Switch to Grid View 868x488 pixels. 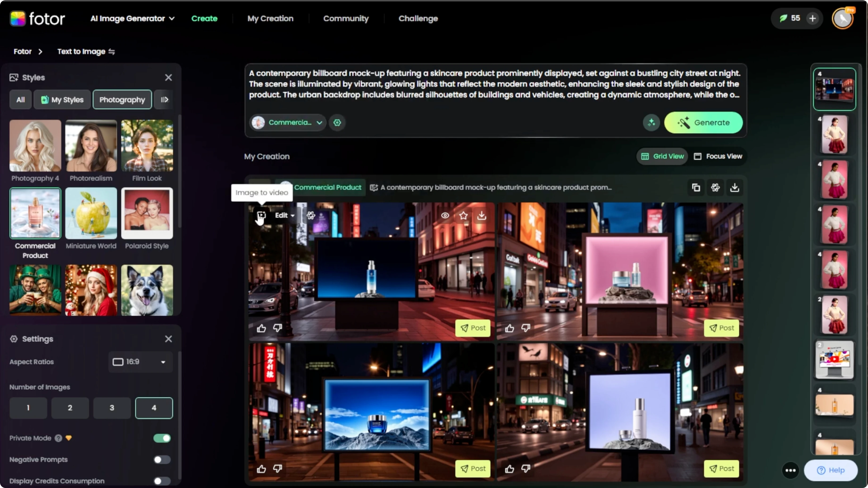(662, 156)
